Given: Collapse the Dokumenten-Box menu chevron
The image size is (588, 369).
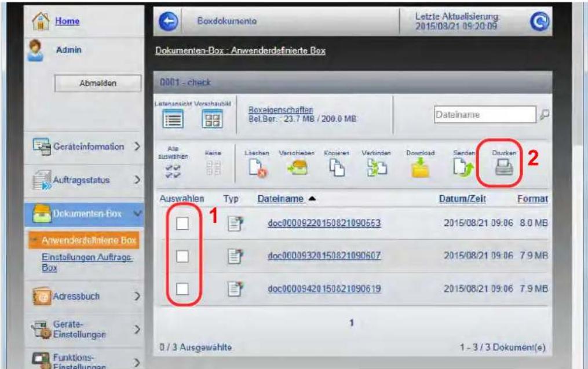Looking at the screenshot, I should coord(137,213).
